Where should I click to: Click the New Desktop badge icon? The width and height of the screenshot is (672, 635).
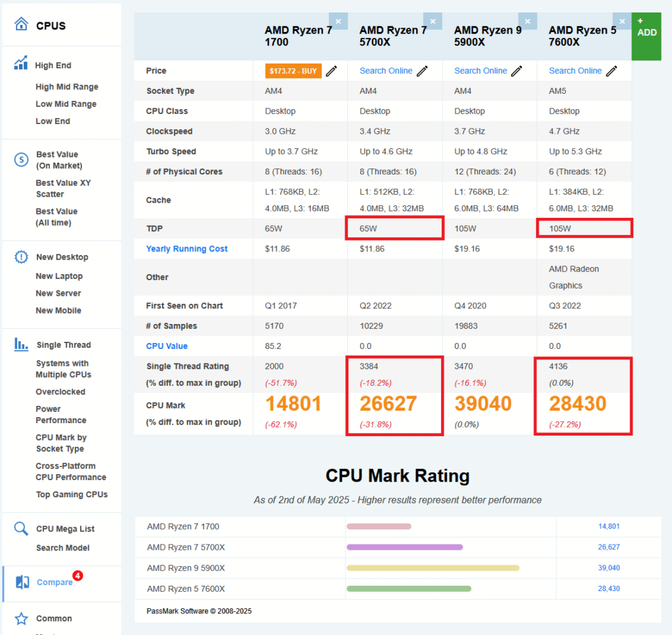pyautogui.click(x=22, y=257)
